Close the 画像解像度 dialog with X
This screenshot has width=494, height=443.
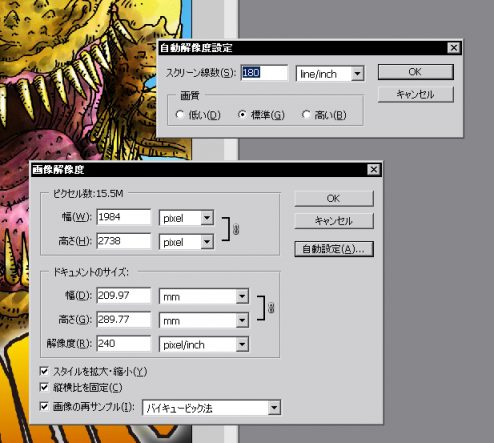click(x=374, y=170)
